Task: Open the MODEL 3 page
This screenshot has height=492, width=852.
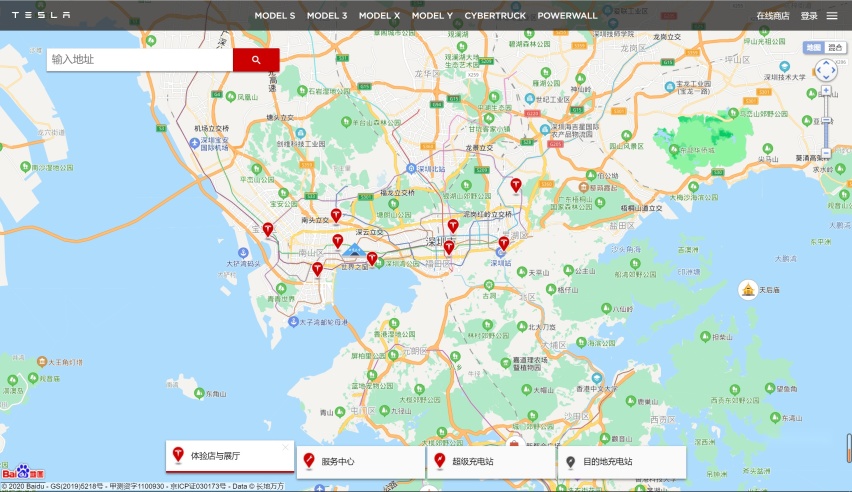Action: (x=327, y=16)
